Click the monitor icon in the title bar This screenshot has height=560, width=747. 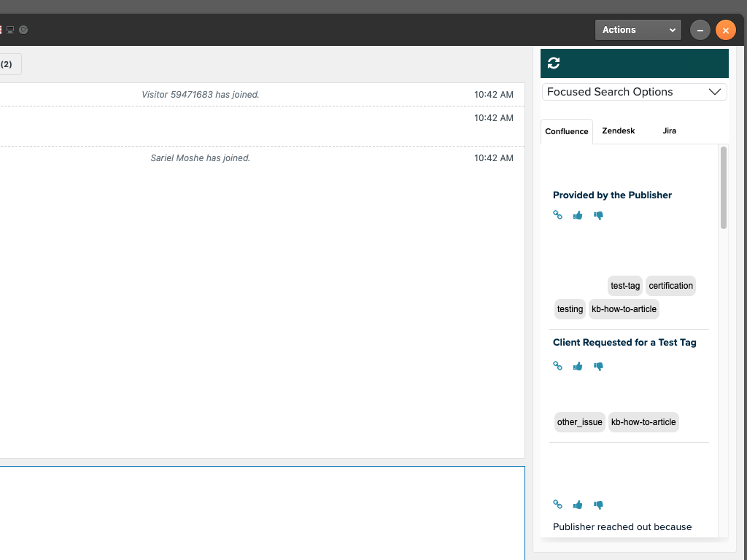pos(11,30)
